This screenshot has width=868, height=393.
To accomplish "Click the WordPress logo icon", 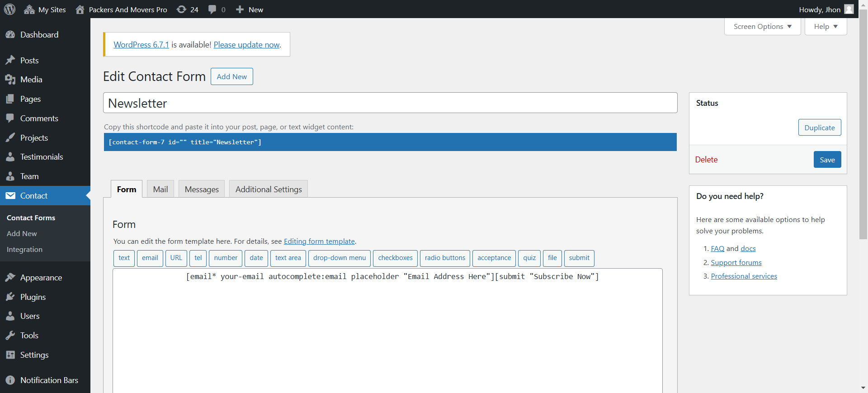I will pyautogui.click(x=9, y=9).
